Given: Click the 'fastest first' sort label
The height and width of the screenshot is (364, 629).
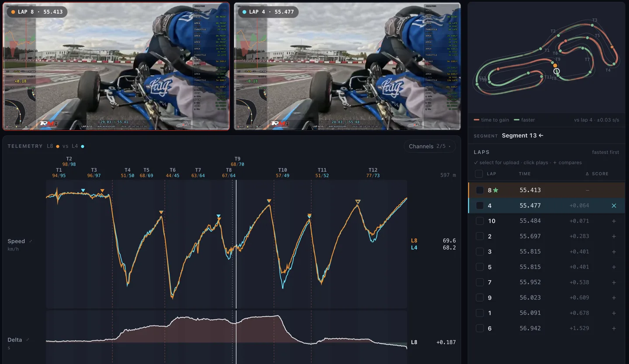Looking at the screenshot, I should coord(605,152).
